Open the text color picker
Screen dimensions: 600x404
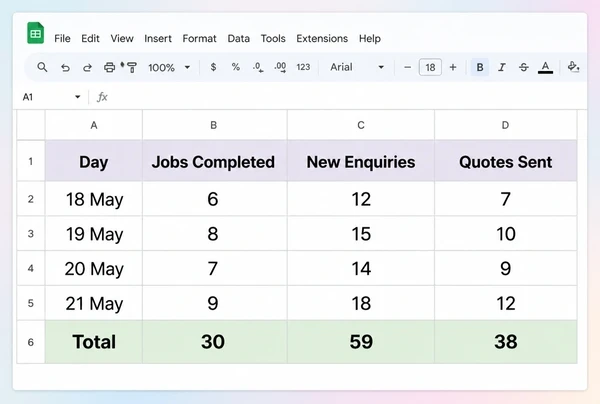546,68
